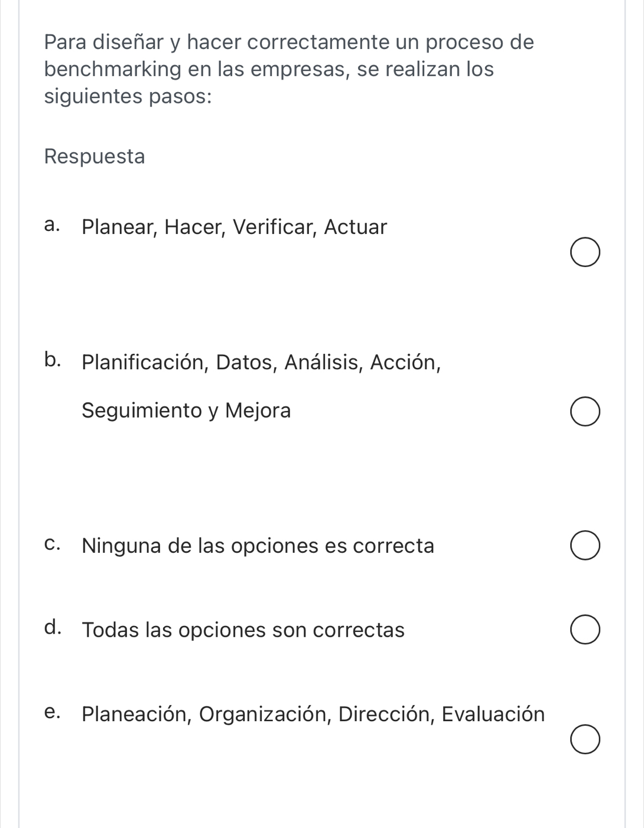Click the "c." option letter
The width and height of the screenshot is (644, 828).
[52, 545]
